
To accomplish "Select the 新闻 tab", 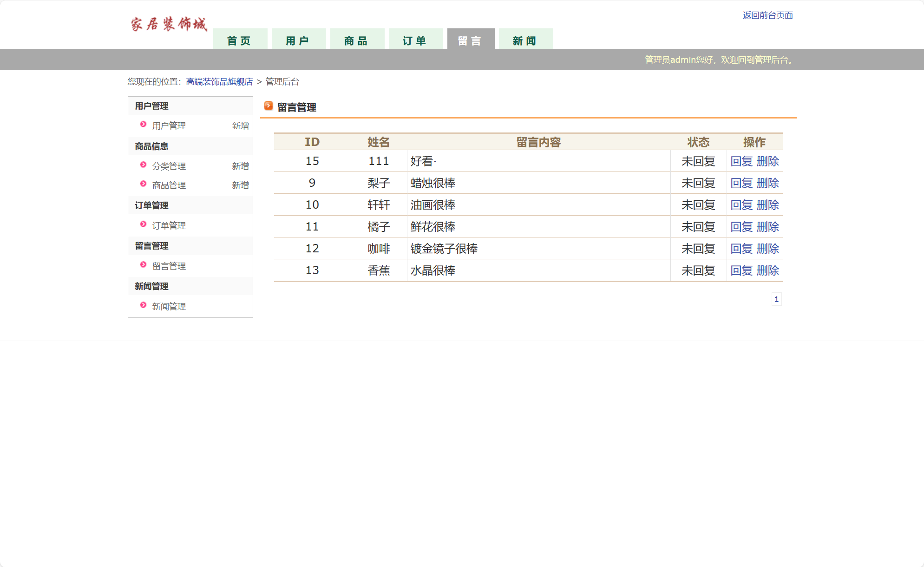I will pyautogui.click(x=525, y=40).
